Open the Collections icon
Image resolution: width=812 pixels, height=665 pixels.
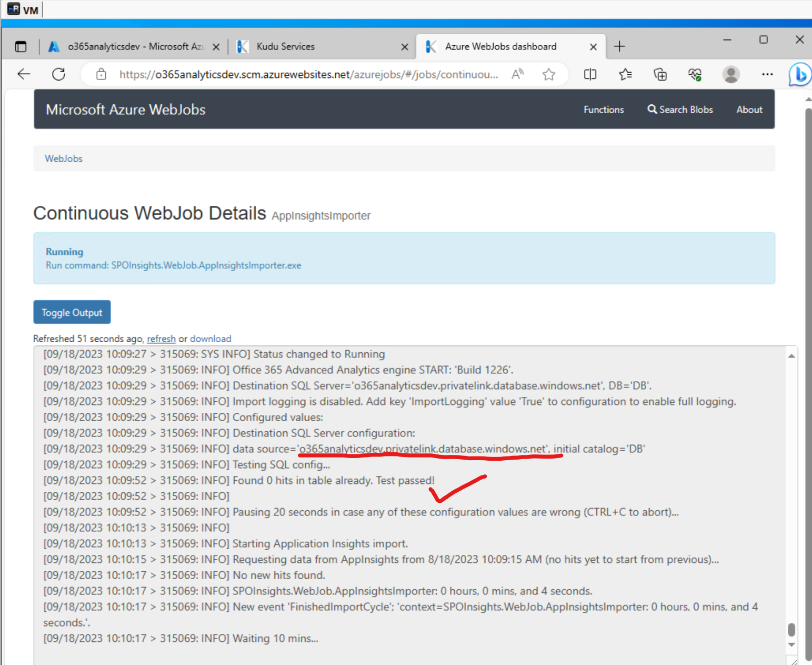[660, 74]
